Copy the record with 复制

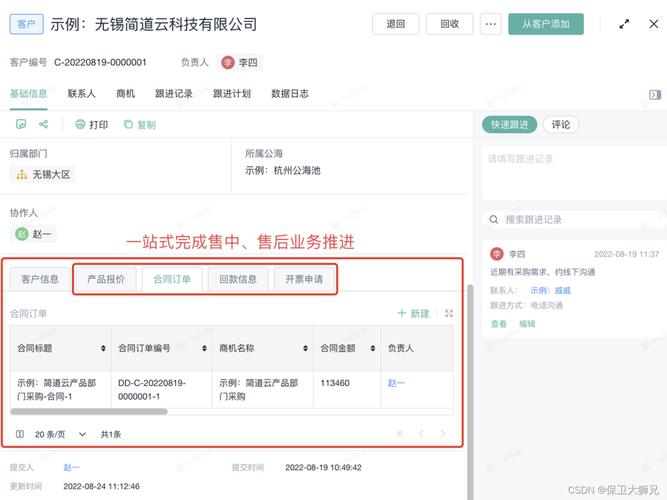click(x=139, y=125)
